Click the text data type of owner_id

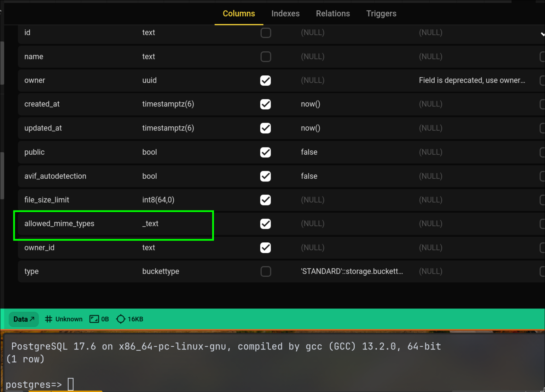coord(149,248)
